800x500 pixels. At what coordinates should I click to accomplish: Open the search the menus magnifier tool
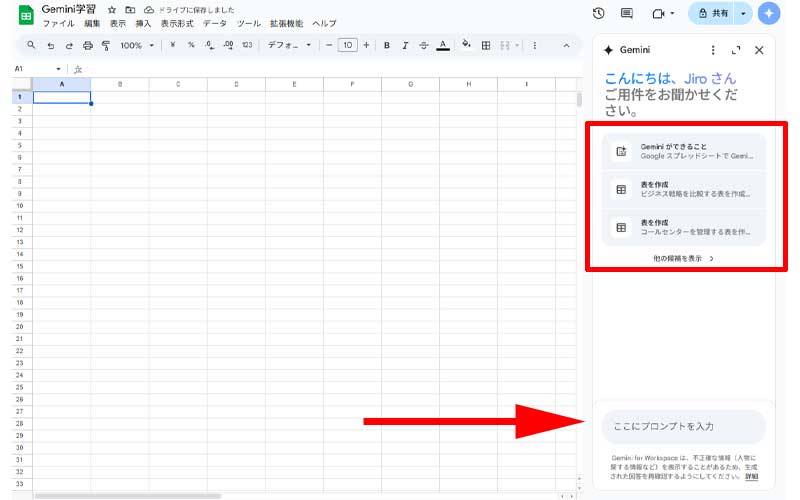coord(31,45)
